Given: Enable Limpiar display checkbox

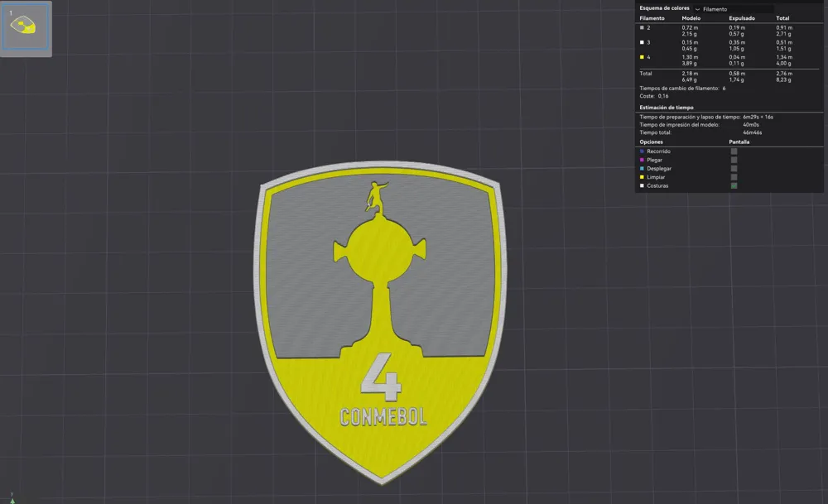Looking at the screenshot, I should pyautogui.click(x=734, y=177).
